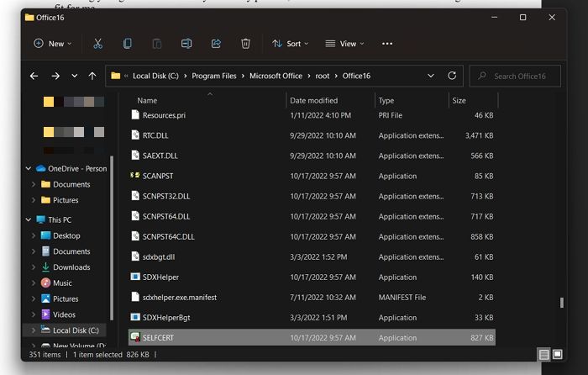Open the View layout dropdown
Image resolution: width=588 pixels, height=375 pixels.
coord(345,44)
